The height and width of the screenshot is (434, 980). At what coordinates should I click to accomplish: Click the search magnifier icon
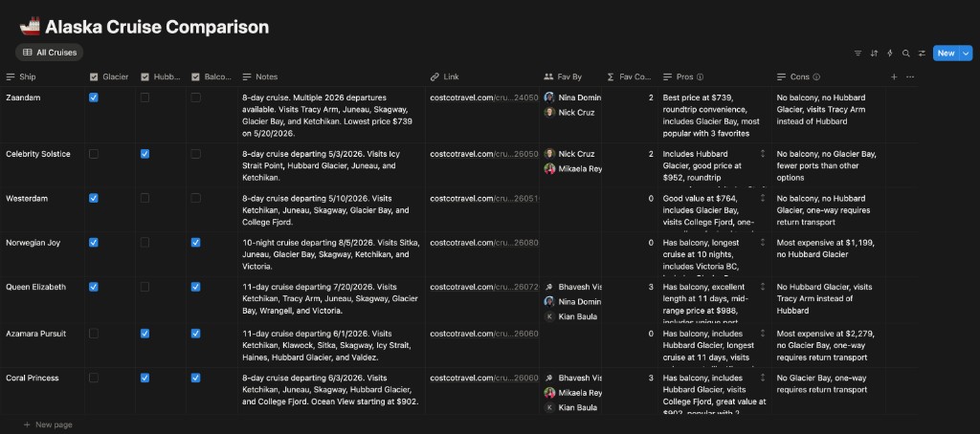click(905, 54)
